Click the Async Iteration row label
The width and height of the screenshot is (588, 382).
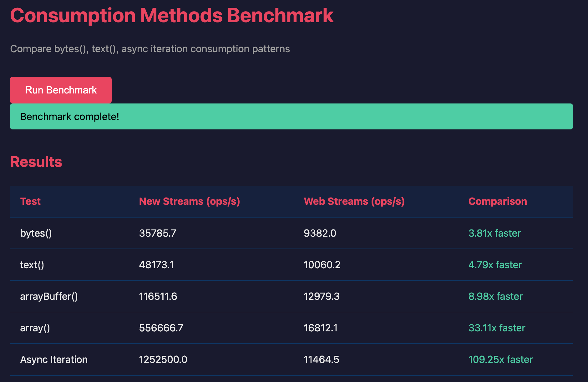pos(54,359)
